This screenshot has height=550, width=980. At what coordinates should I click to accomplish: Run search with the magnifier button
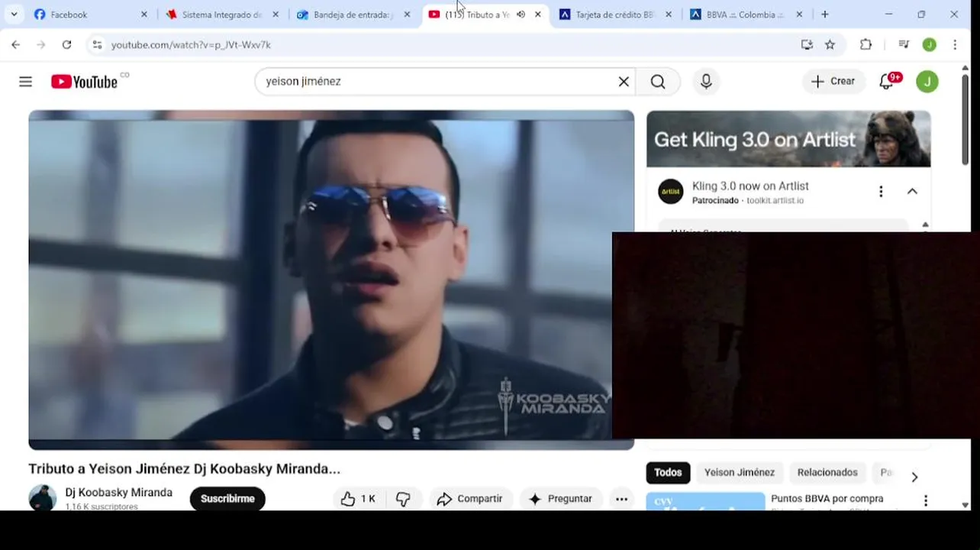[x=658, y=82]
